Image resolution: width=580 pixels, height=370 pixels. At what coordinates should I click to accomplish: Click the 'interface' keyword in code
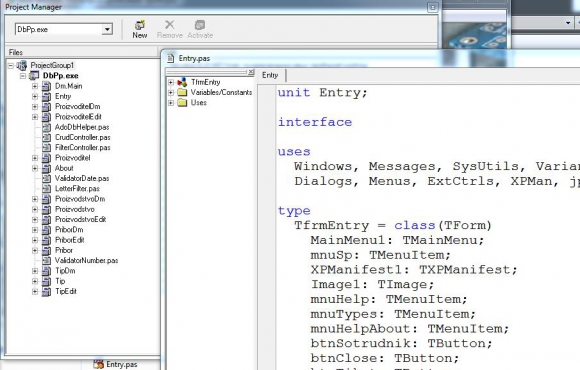(315, 122)
